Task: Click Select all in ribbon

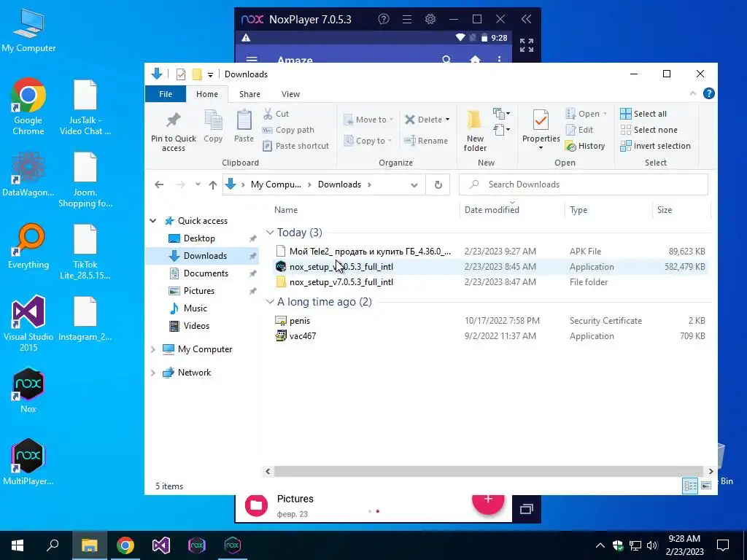Action: (x=643, y=114)
